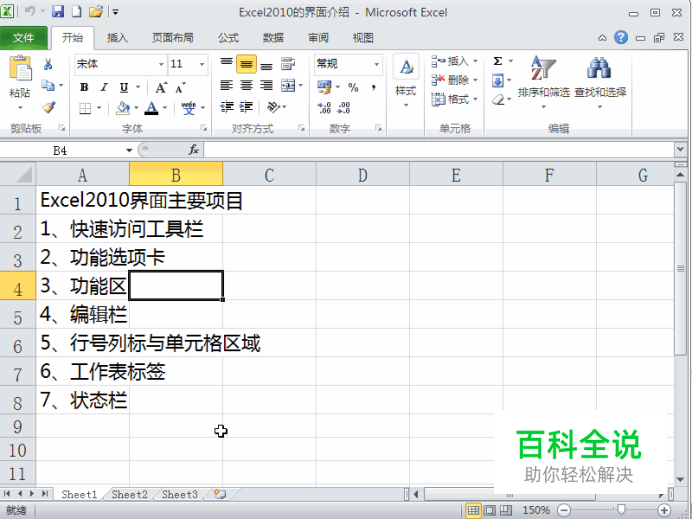Click the Decrease Font Size icon
692x519 pixels.
180,87
